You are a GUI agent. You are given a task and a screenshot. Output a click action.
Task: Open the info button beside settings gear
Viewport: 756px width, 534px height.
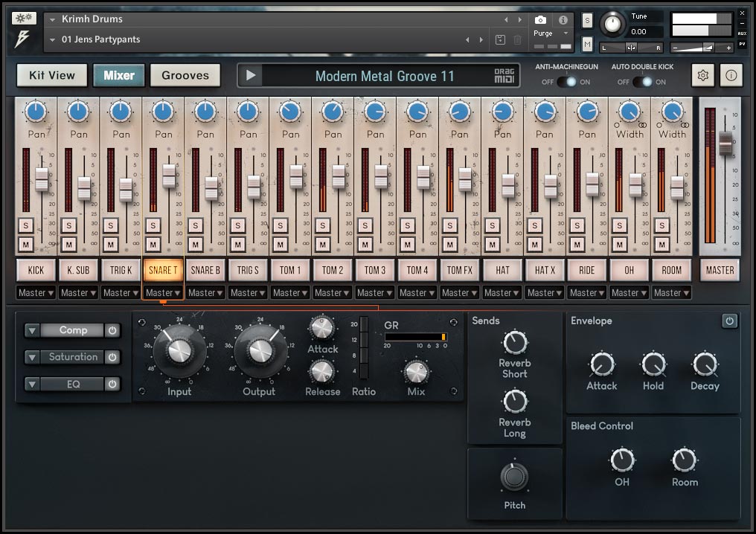(x=731, y=76)
